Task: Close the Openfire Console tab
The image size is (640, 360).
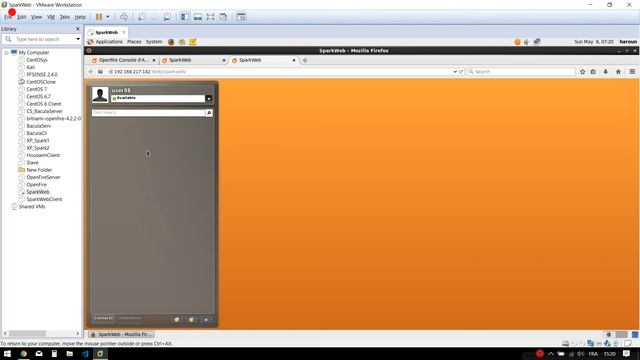Action: (154, 60)
